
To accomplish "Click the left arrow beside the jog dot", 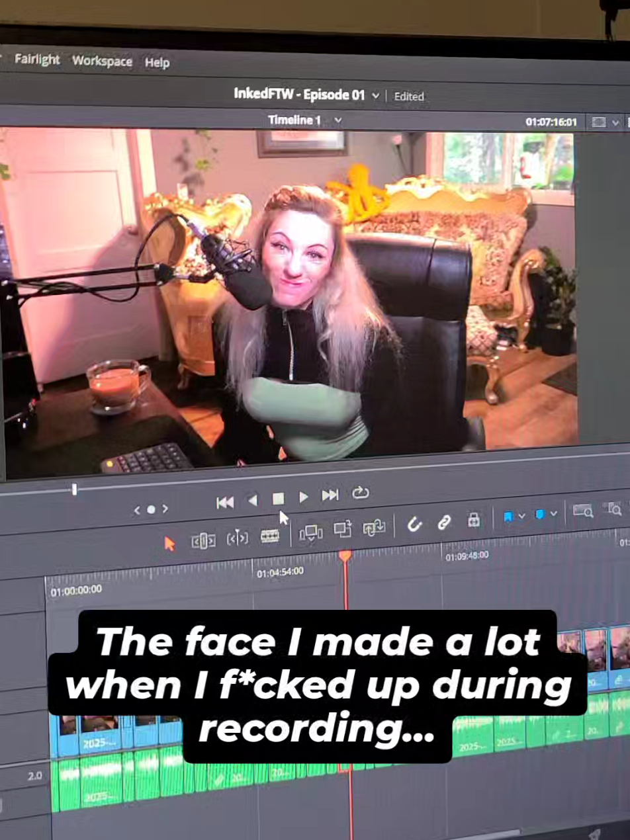I will tap(137, 510).
